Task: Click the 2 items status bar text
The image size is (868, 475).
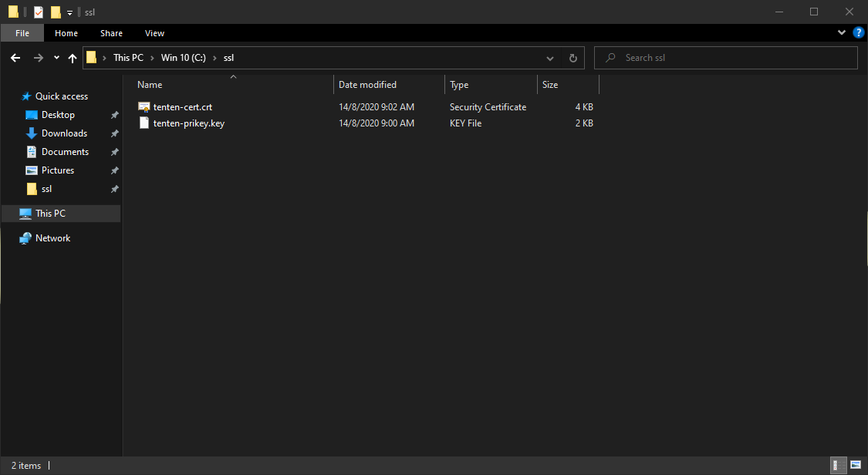Action: (26, 466)
